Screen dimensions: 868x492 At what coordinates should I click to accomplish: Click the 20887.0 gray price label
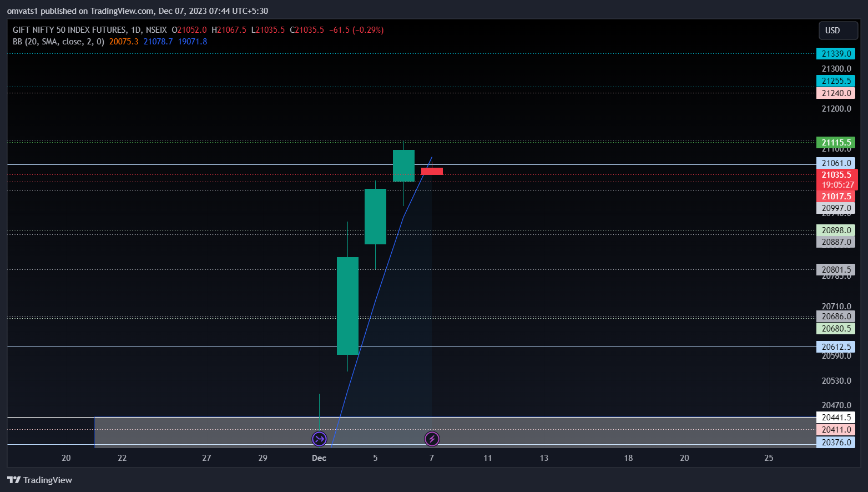pos(836,242)
